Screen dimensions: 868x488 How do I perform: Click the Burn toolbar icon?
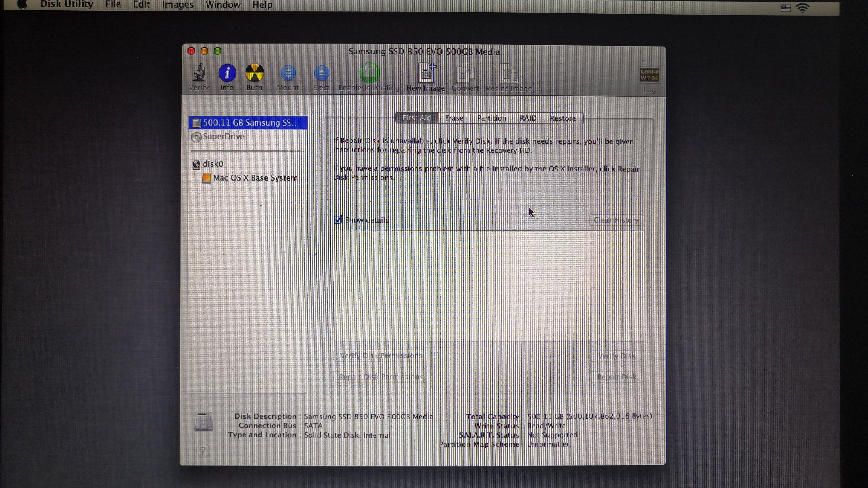click(x=254, y=73)
